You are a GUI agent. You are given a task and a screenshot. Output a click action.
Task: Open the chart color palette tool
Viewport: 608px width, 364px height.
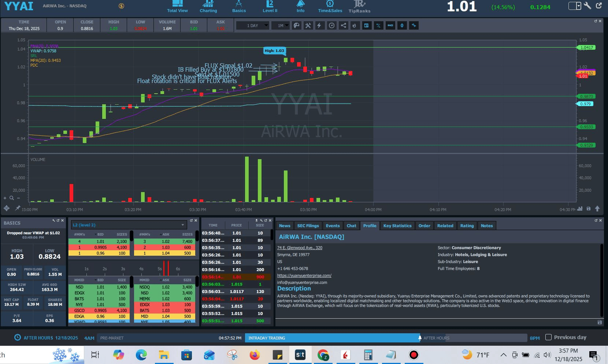pyautogui.click(x=296, y=26)
